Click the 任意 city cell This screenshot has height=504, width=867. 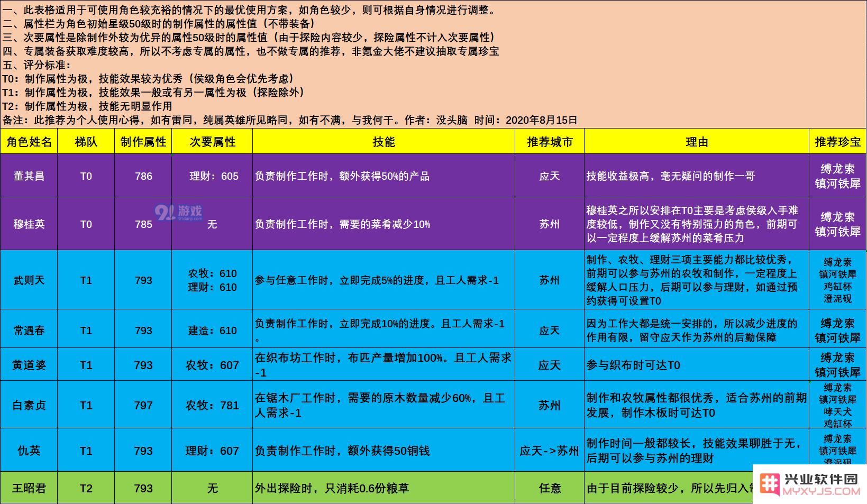pos(550,488)
